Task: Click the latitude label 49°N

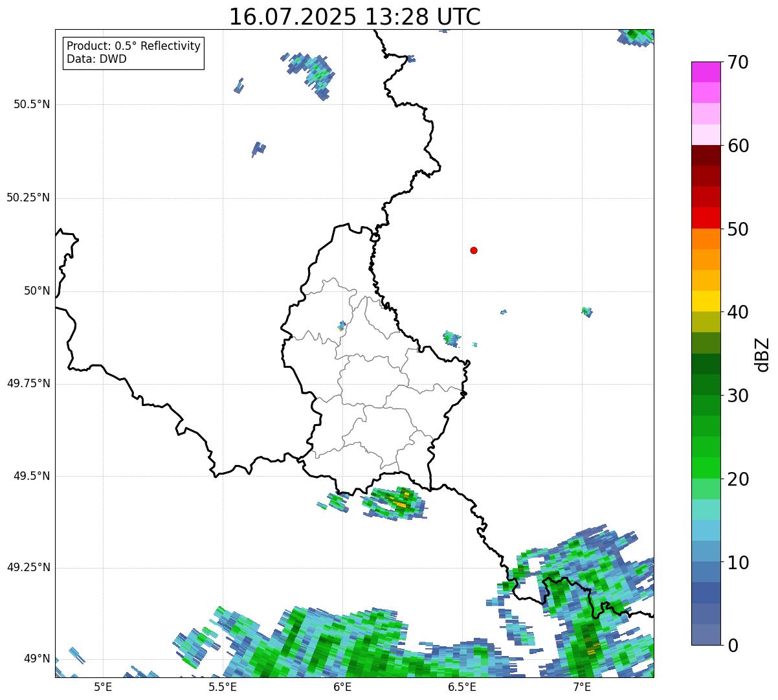Action: (37, 659)
